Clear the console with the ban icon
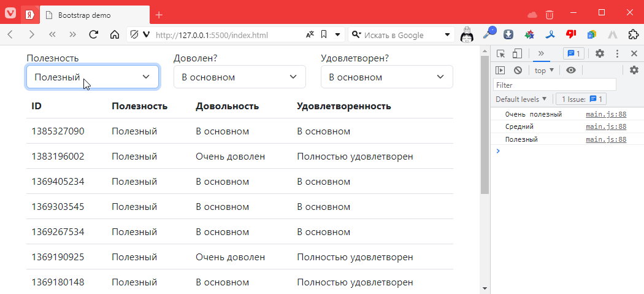 point(518,70)
